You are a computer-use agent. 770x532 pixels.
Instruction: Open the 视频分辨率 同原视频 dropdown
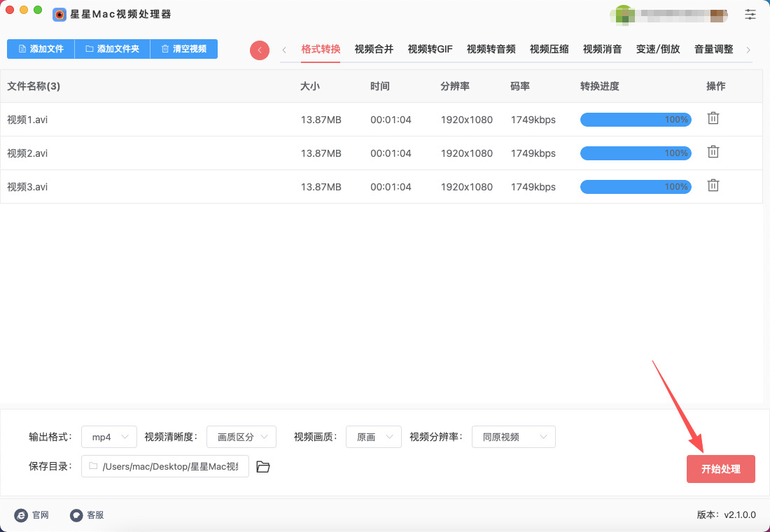(513, 437)
